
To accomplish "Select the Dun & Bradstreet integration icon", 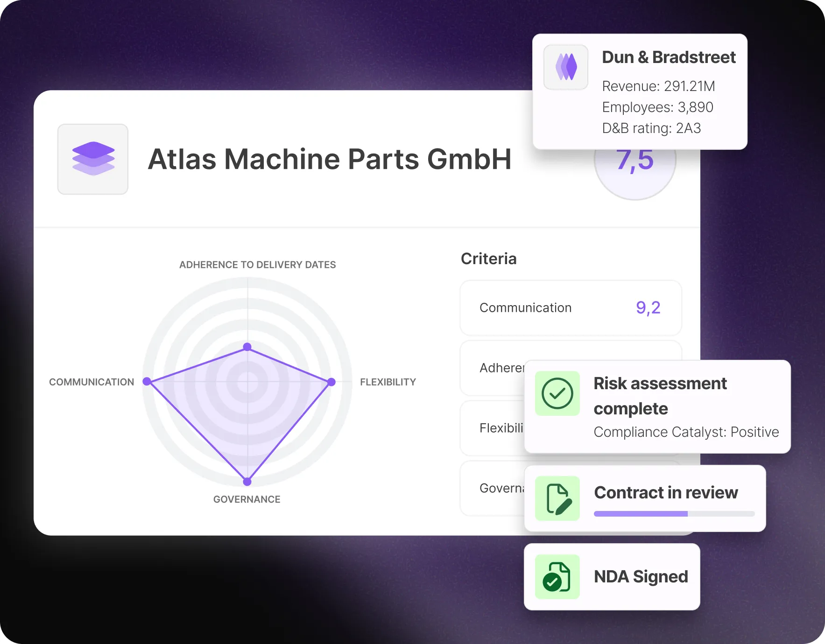I will click(x=565, y=67).
